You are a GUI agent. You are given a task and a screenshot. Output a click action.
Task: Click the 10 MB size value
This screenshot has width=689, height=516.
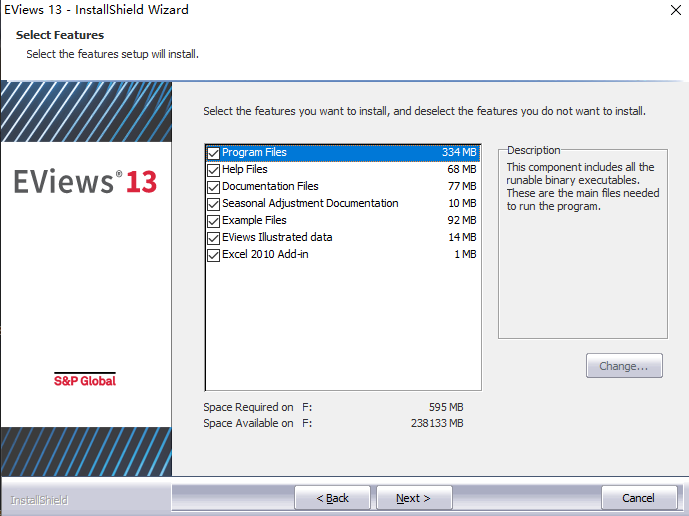pos(462,203)
